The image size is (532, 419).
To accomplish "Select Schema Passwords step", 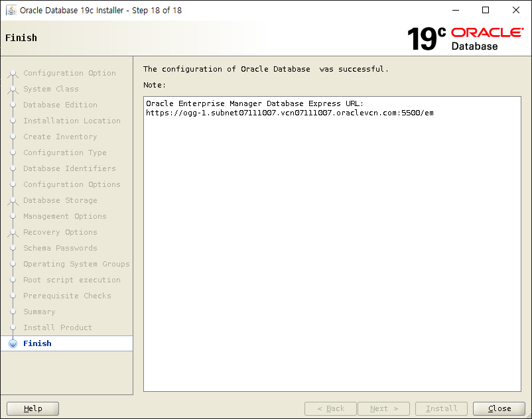I will (x=60, y=248).
